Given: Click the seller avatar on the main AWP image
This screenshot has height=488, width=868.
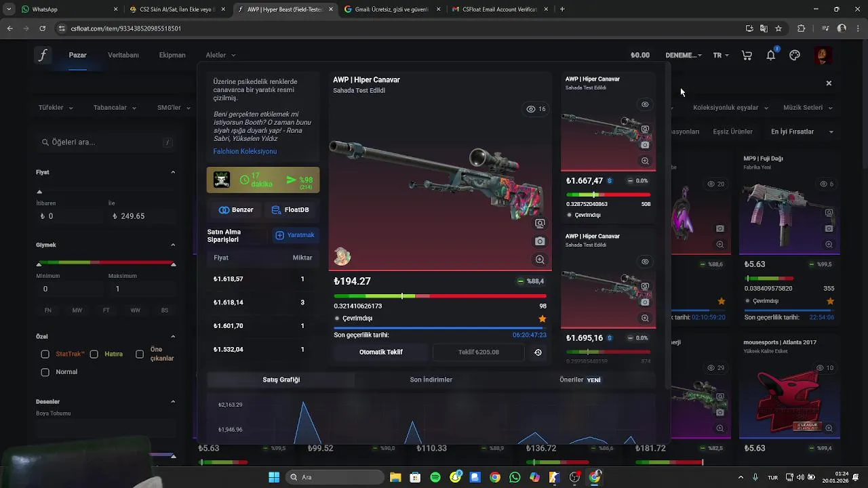Looking at the screenshot, I should click(x=342, y=256).
